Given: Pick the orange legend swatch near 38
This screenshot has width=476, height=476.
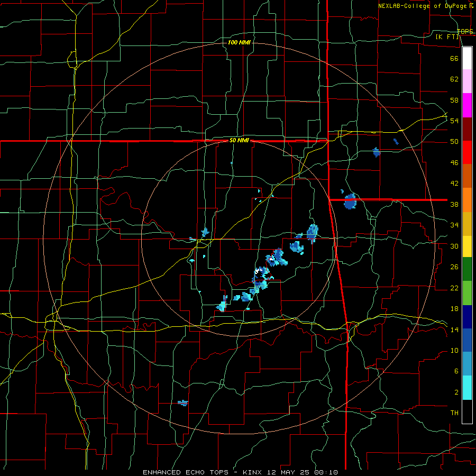Looking at the screenshot, I should point(467,200).
